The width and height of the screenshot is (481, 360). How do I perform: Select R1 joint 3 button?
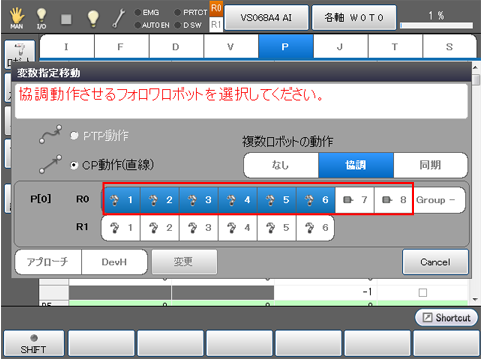[199, 228]
